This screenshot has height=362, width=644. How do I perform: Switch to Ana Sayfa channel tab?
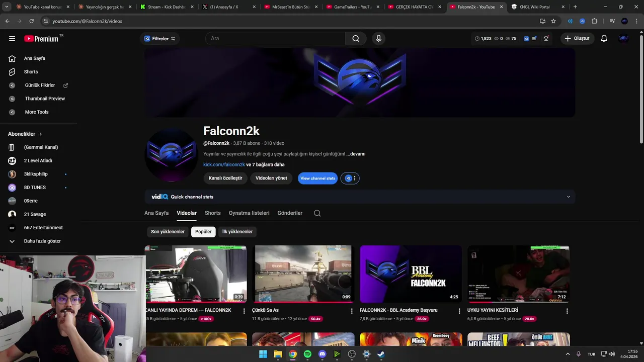tap(156, 213)
